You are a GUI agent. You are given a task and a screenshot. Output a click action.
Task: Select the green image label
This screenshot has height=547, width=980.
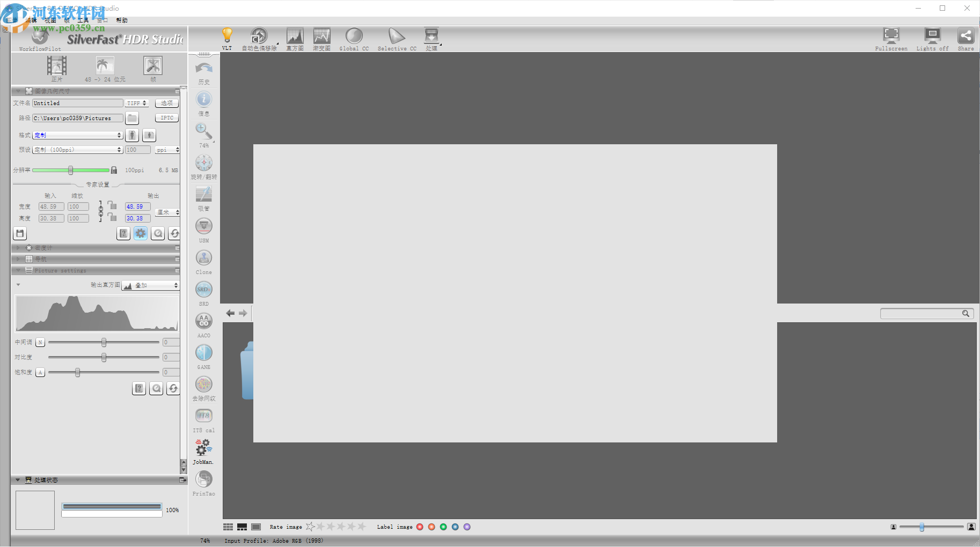[443, 527]
